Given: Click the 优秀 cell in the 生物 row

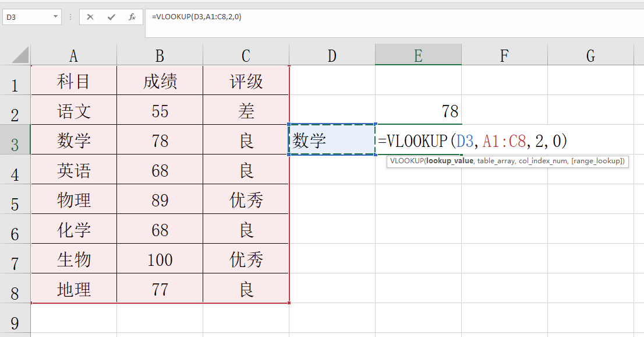Looking at the screenshot, I should 246,258.
